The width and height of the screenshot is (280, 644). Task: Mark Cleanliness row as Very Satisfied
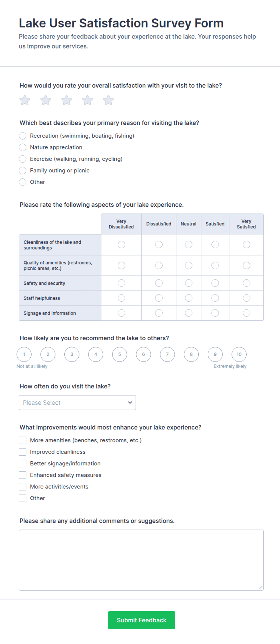(246, 244)
